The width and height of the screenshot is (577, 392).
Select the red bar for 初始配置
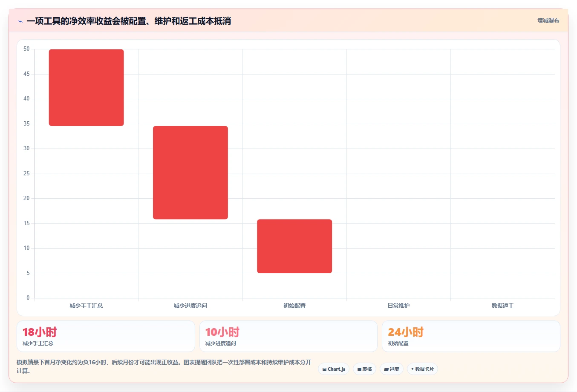294,246
